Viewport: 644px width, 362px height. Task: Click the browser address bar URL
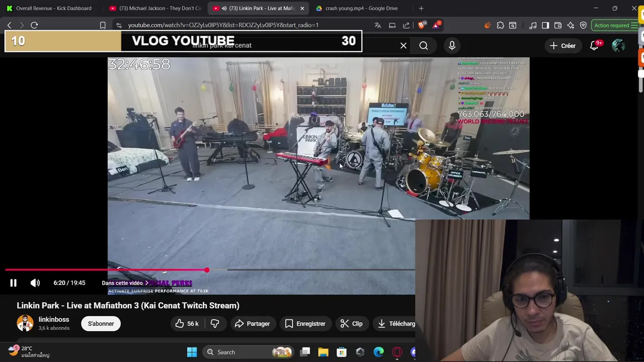(x=223, y=25)
